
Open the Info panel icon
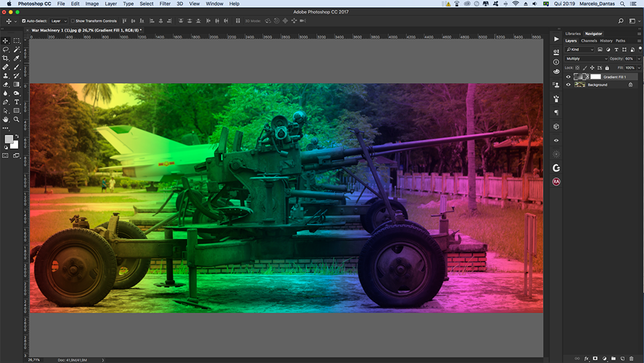[556, 62]
